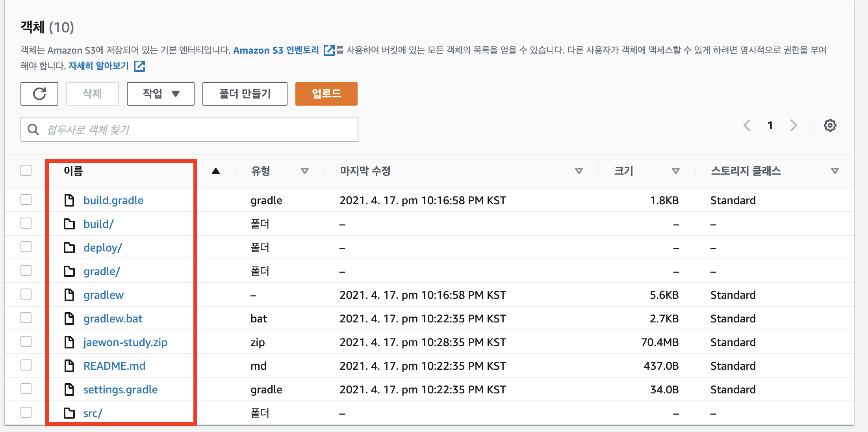Click the magnifier icon in the search box
This screenshot has width=868, height=432.
click(x=33, y=129)
